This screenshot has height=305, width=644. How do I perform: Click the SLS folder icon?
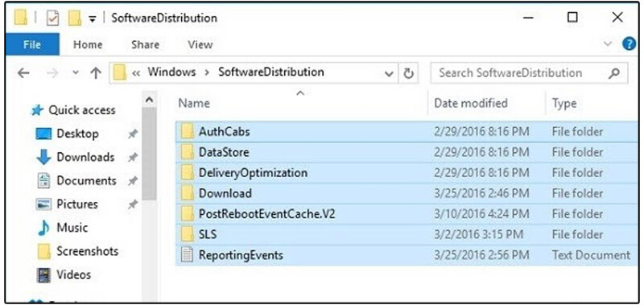[188, 234]
